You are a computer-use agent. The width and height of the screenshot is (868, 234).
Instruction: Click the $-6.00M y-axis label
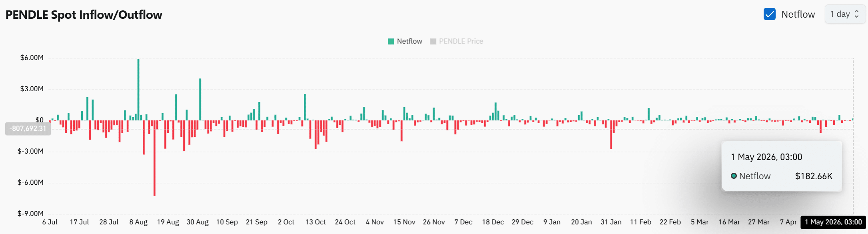pyautogui.click(x=31, y=182)
